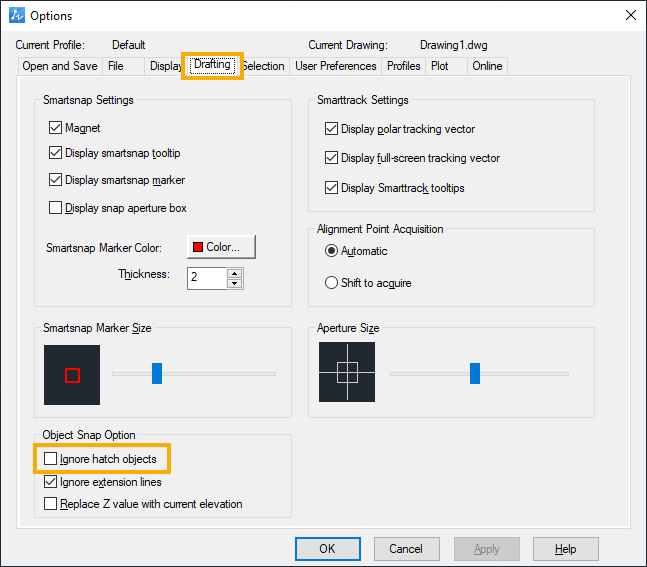This screenshot has height=567, width=647.
Task: Click the Options dialog app icon
Action: pyautogui.click(x=17, y=16)
